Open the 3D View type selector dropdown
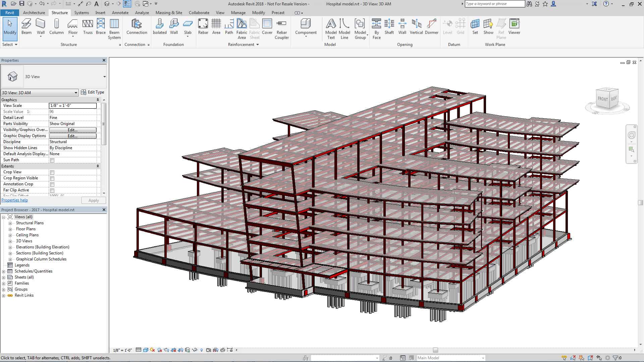 [x=75, y=93]
